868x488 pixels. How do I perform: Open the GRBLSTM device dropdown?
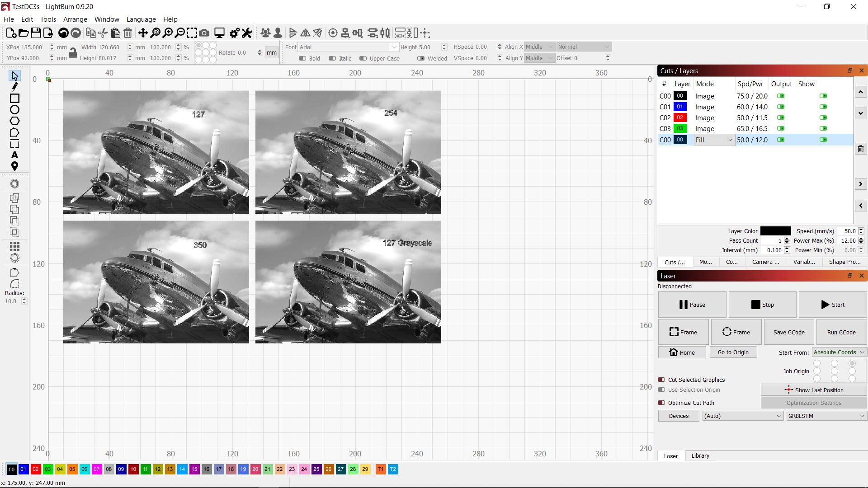[826, 416]
